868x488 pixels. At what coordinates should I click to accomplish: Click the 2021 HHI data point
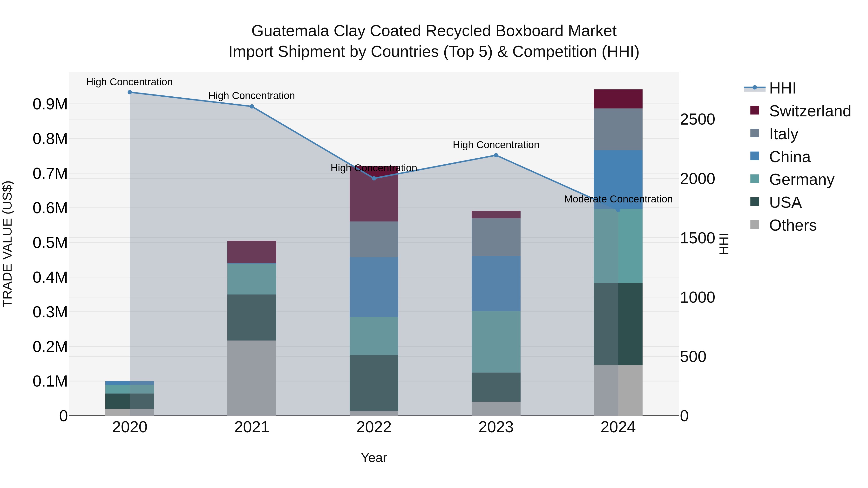pos(252,107)
